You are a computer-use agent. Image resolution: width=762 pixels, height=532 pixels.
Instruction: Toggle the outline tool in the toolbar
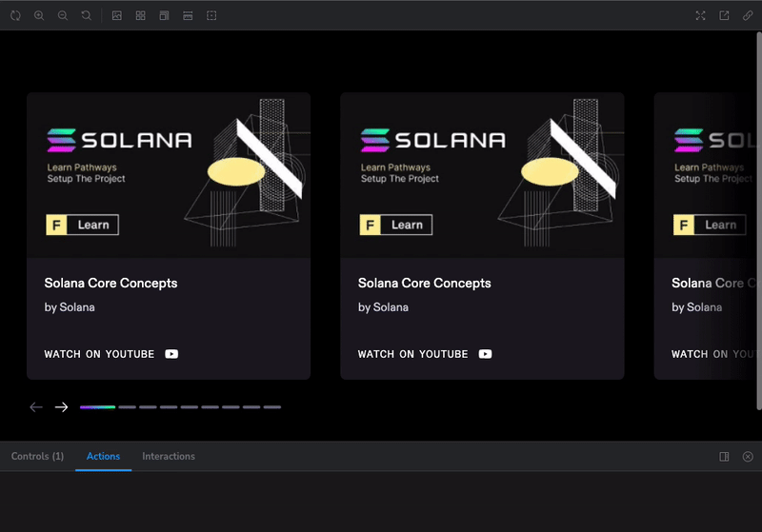pos(211,15)
